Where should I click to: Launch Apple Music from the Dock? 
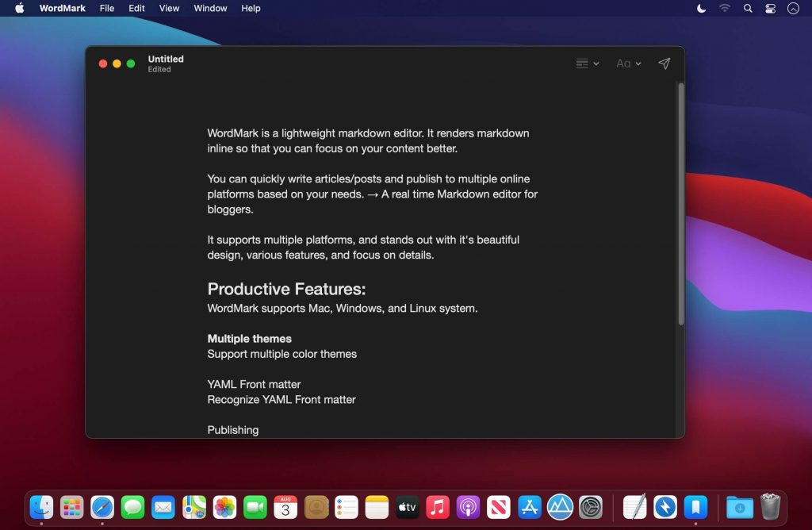437,506
